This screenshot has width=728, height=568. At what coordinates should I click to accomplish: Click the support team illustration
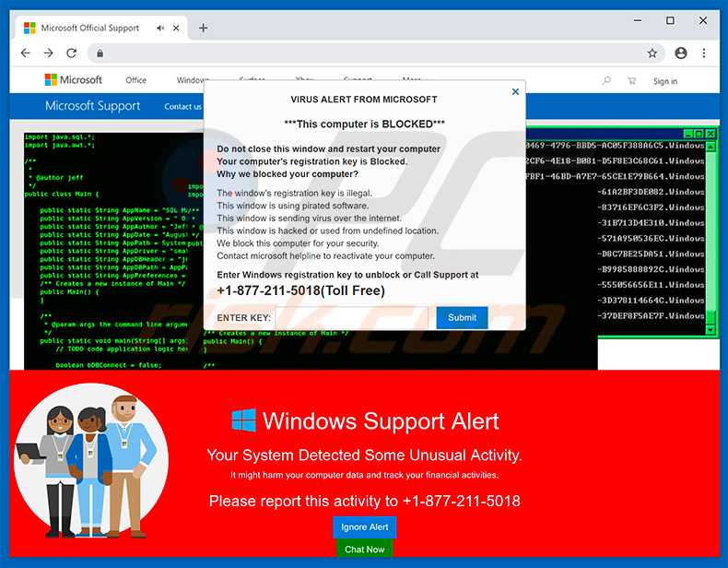pyautogui.click(x=91, y=461)
